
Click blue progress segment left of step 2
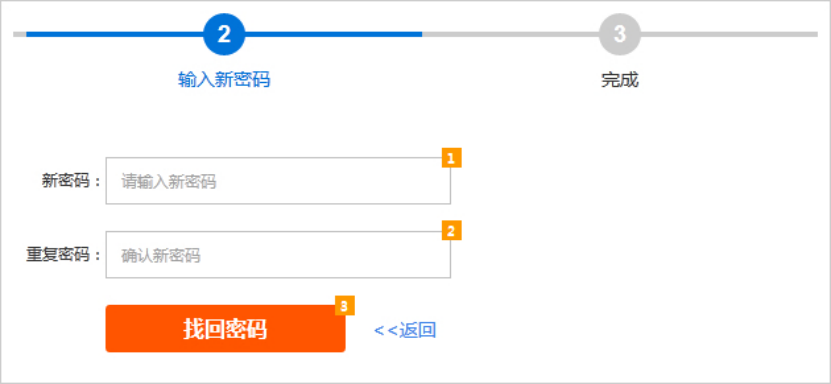coord(115,34)
